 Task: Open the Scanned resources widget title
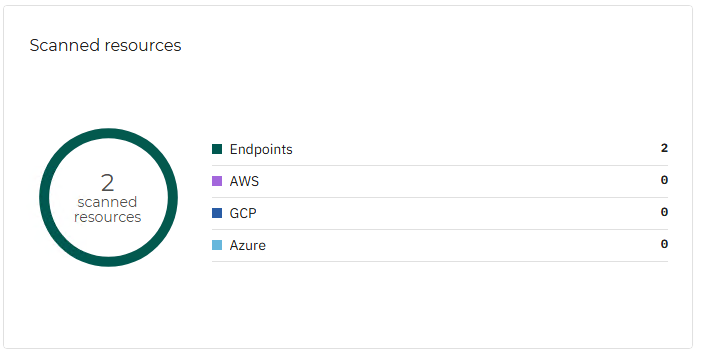[x=105, y=45]
